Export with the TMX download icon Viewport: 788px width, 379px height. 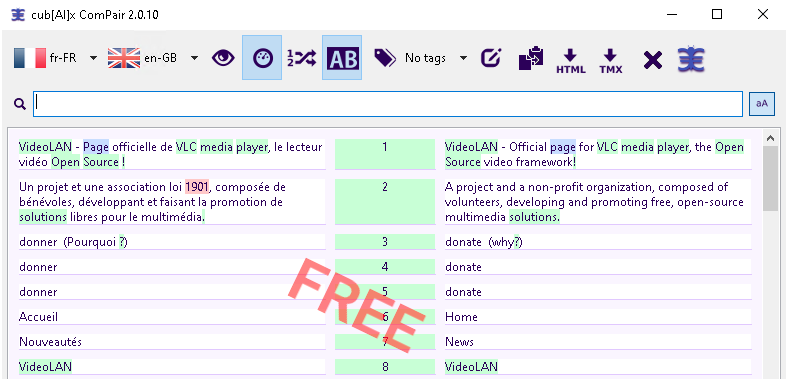611,61
